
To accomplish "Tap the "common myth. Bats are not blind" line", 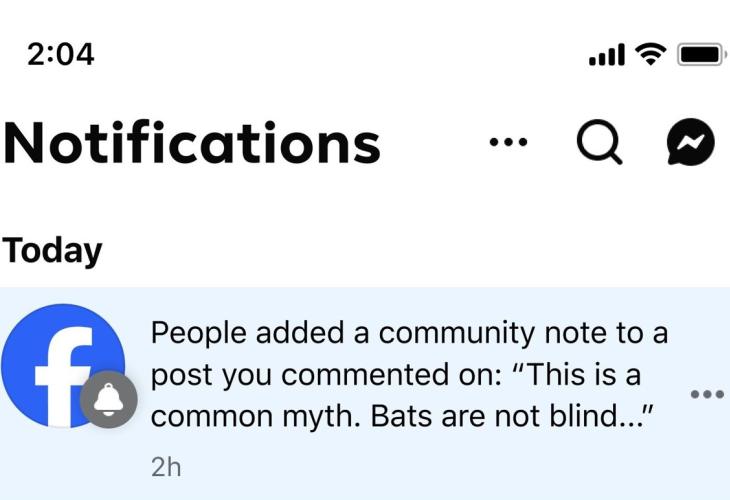I will [402, 416].
